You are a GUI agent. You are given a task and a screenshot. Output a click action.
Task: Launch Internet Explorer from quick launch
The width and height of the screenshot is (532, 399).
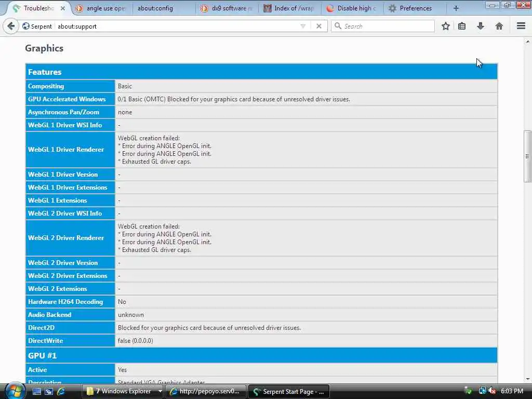coord(61,391)
